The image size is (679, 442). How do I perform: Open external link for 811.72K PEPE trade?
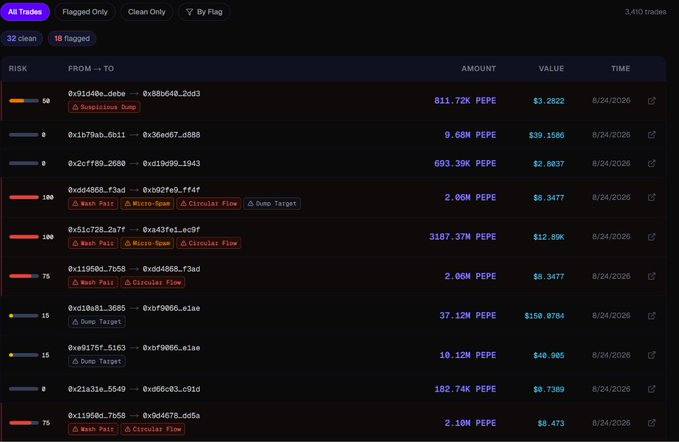(x=651, y=101)
